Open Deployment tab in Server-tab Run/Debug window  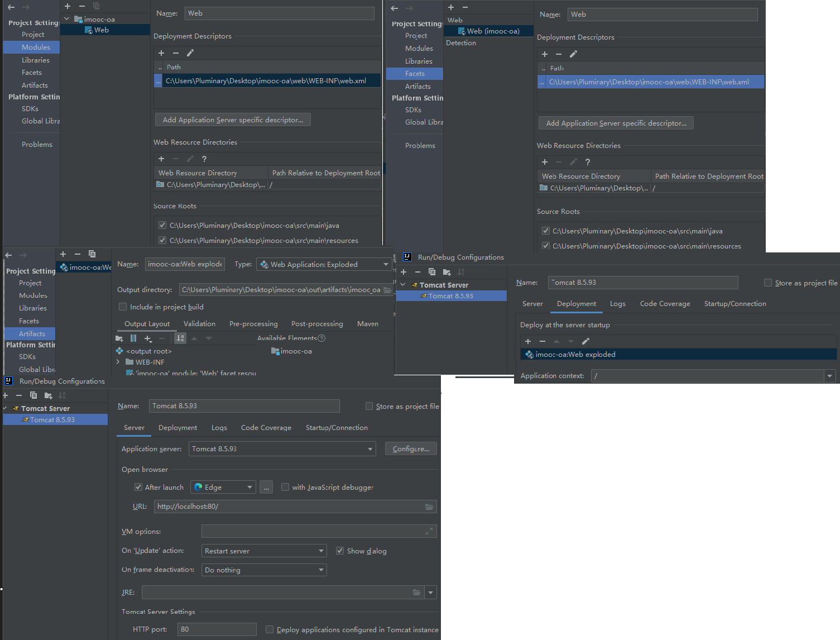pyautogui.click(x=177, y=428)
